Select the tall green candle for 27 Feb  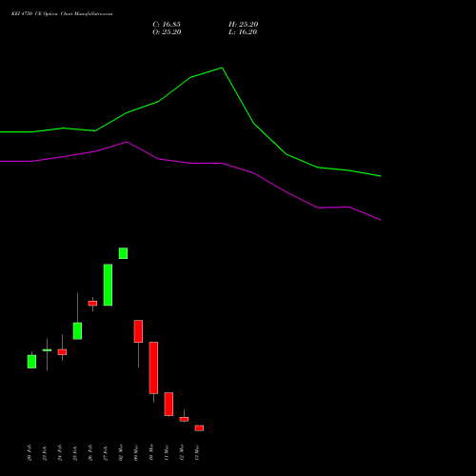pos(108,285)
